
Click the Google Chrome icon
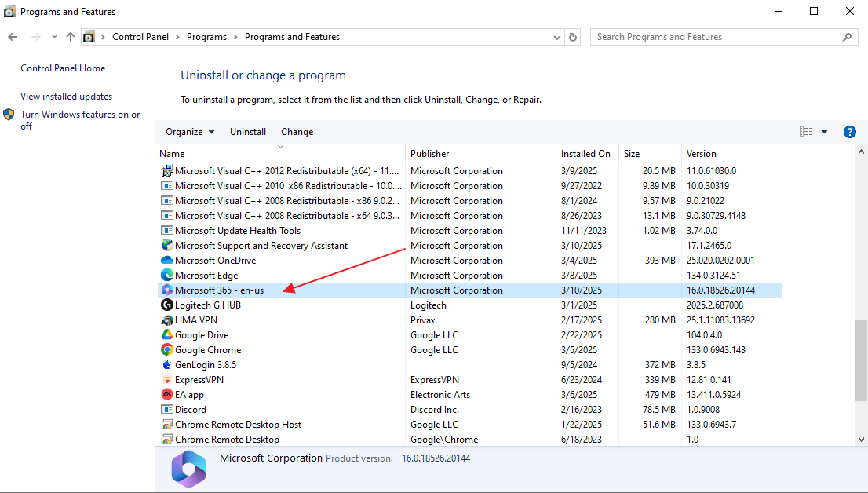166,350
